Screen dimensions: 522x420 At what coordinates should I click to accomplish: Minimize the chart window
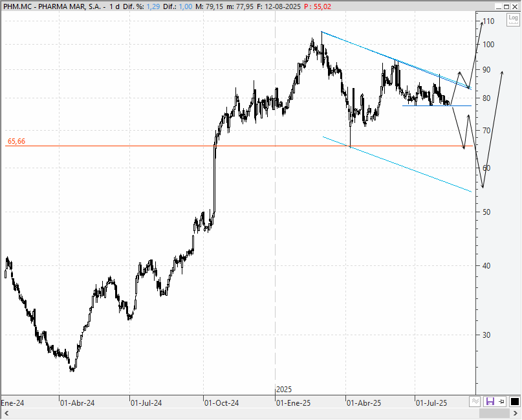[x=498, y=6]
